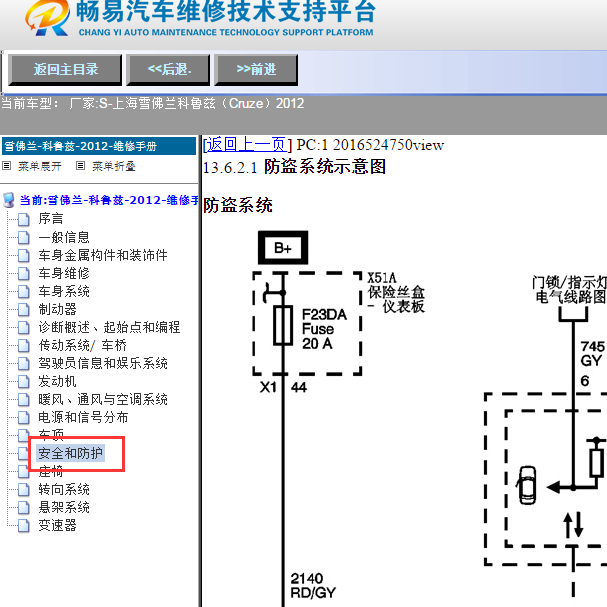The width and height of the screenshot is (607, 607).
Task: Select the highlighted 安全和防护 item
Action: pyautogui.click(x=70, y=453)
